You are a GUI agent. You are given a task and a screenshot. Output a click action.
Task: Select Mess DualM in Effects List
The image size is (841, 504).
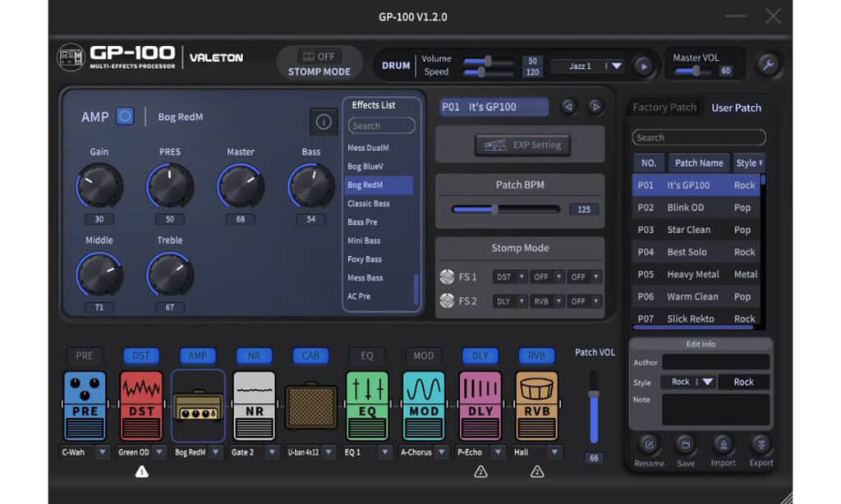point(368,148)
